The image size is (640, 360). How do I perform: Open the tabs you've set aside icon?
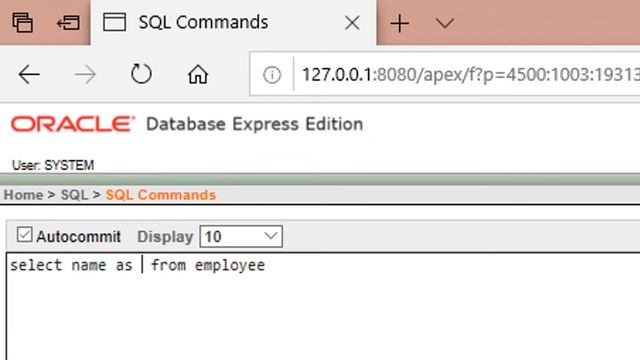[22, 22]
